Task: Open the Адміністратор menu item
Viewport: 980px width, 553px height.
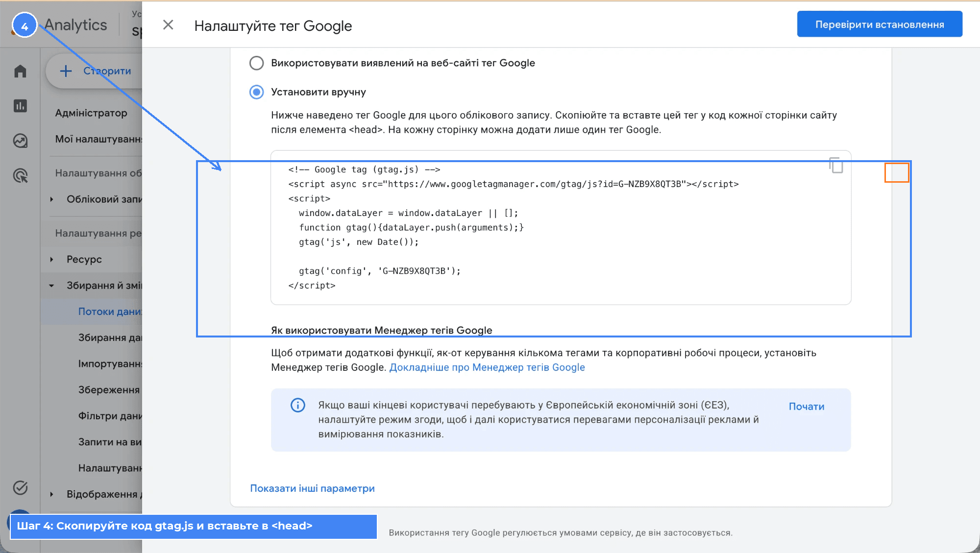Action: (91, 113)
